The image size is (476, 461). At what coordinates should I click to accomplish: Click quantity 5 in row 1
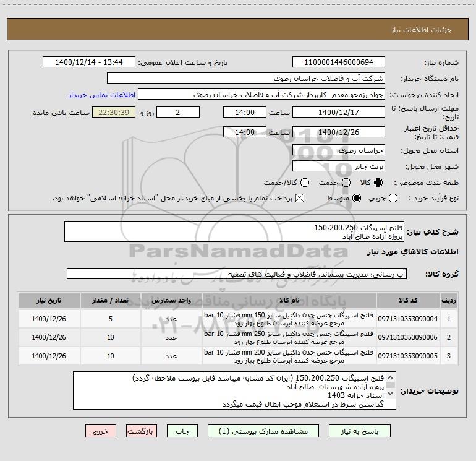pos(111,319)
